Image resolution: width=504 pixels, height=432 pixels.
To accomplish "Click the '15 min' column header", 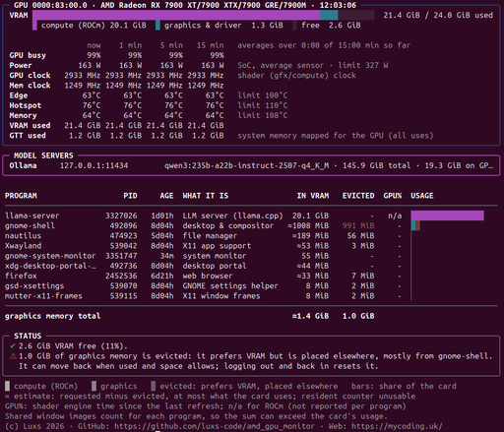I will (x=210, y=45).
